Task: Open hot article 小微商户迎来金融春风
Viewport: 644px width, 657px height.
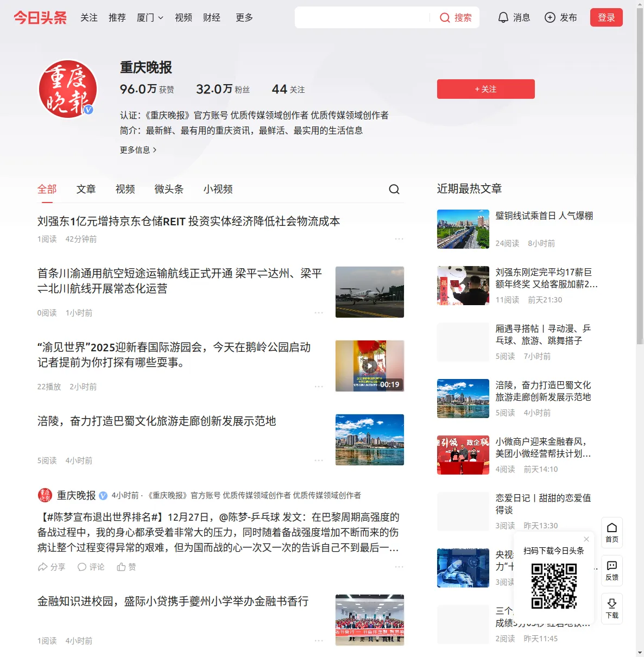Action: [544, 447]
